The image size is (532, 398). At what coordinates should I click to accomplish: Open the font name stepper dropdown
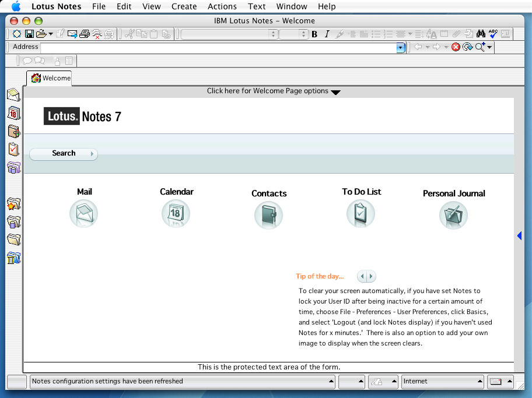tap(273, 34)
